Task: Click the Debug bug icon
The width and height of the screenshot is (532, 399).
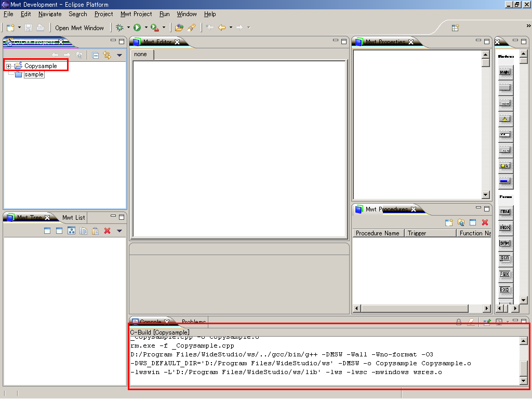Action: point(119,28)
